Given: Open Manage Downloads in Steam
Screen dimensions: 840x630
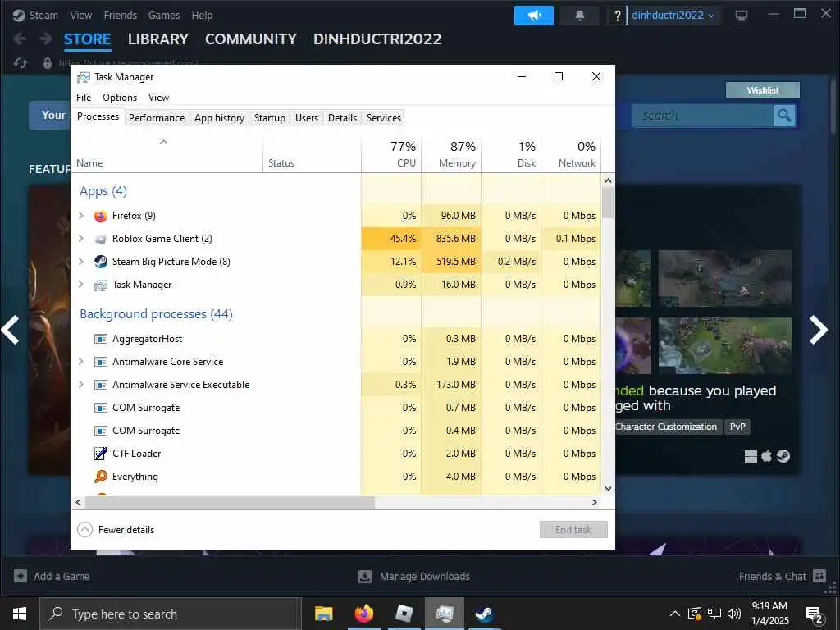Looking at the screenshot, I should (x=414, y=577).
